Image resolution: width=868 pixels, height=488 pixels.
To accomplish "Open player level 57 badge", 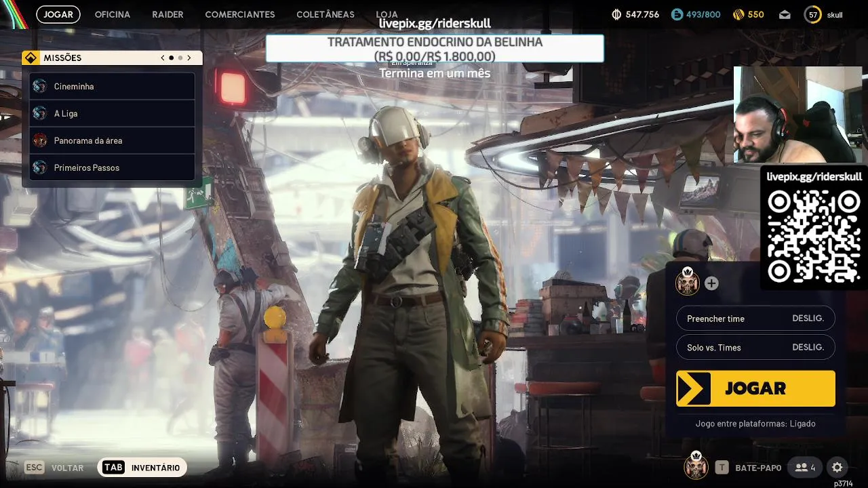I will [x=812, y=14].
